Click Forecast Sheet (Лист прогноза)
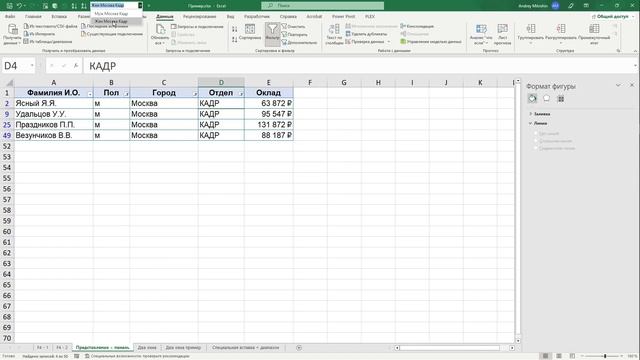The image size is (640, 360). (x=502, y=34)
